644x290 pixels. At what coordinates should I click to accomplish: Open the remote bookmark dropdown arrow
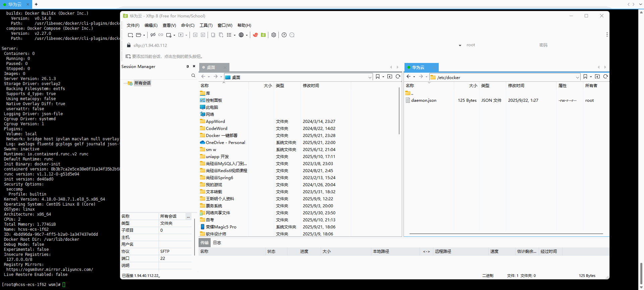click(591, 77)
